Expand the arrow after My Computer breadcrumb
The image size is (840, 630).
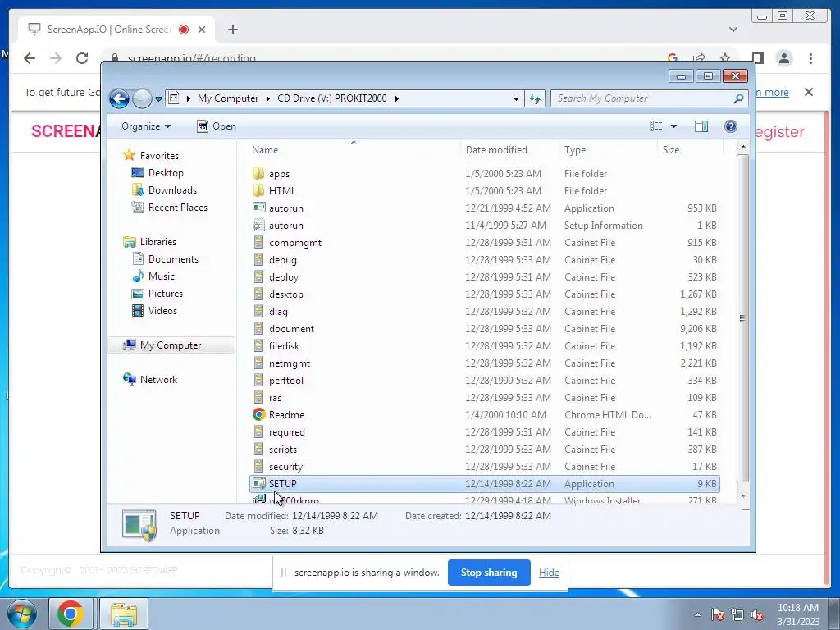268,98
